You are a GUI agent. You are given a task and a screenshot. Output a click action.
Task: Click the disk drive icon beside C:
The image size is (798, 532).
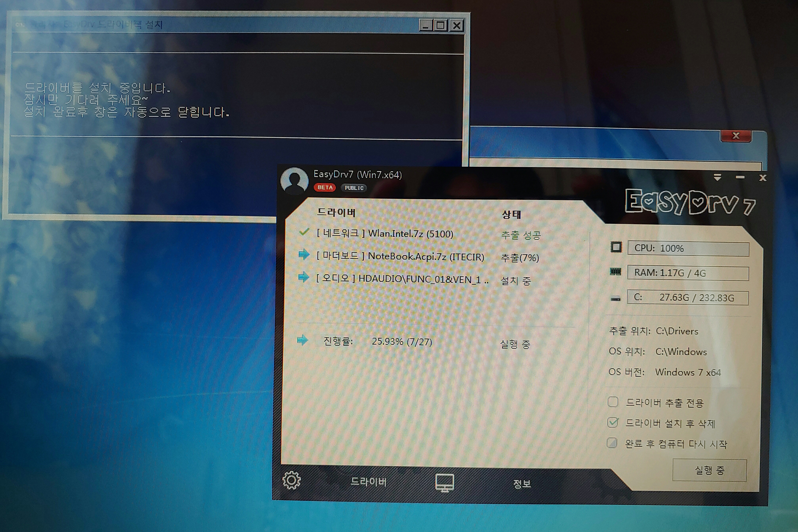(616, 299)
